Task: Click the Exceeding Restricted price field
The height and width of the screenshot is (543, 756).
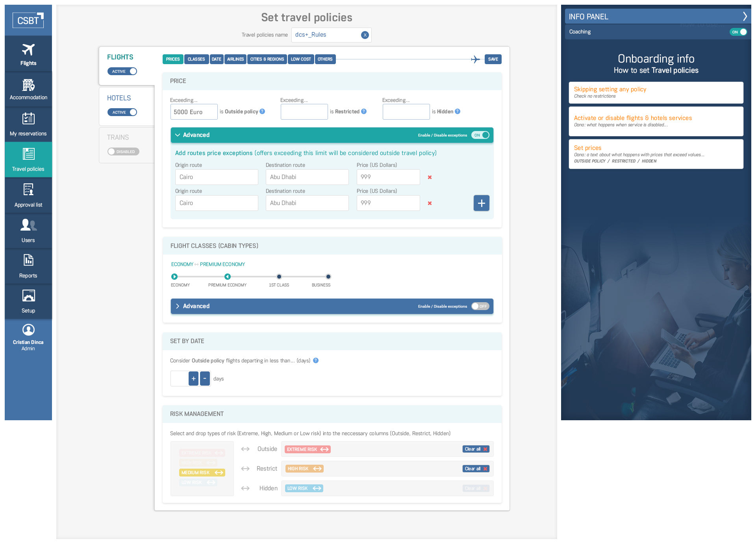Action: (x=304, y=112)
